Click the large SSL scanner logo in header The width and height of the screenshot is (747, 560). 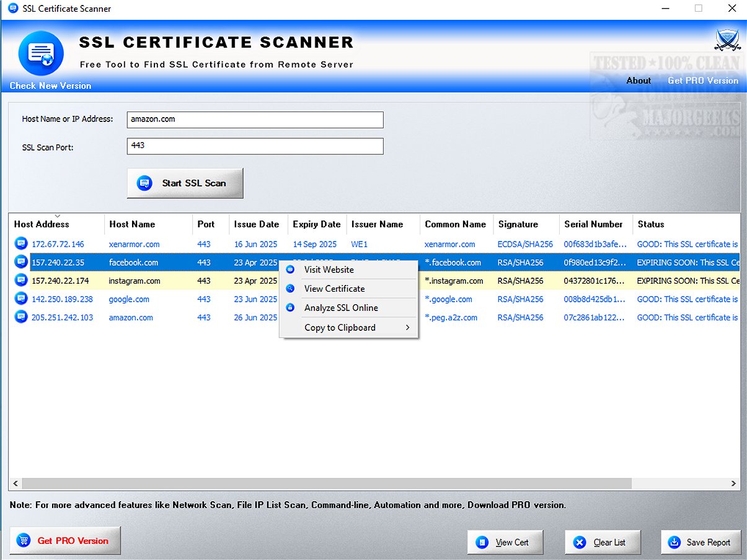42,55
